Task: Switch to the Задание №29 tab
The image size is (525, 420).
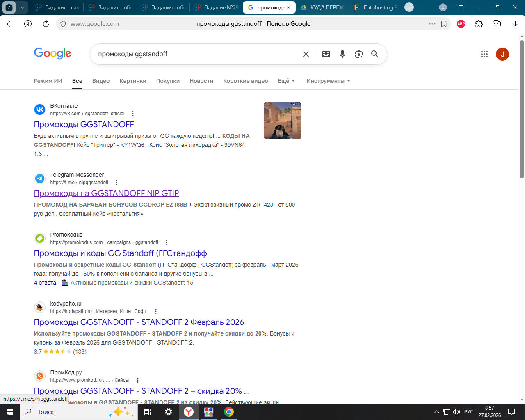Action: coord(216,7)
